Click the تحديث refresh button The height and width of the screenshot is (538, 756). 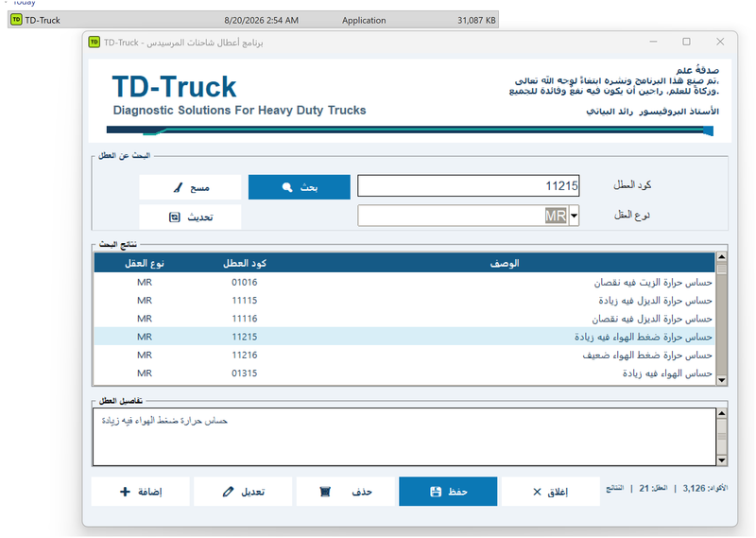click(x=190, y=217)
